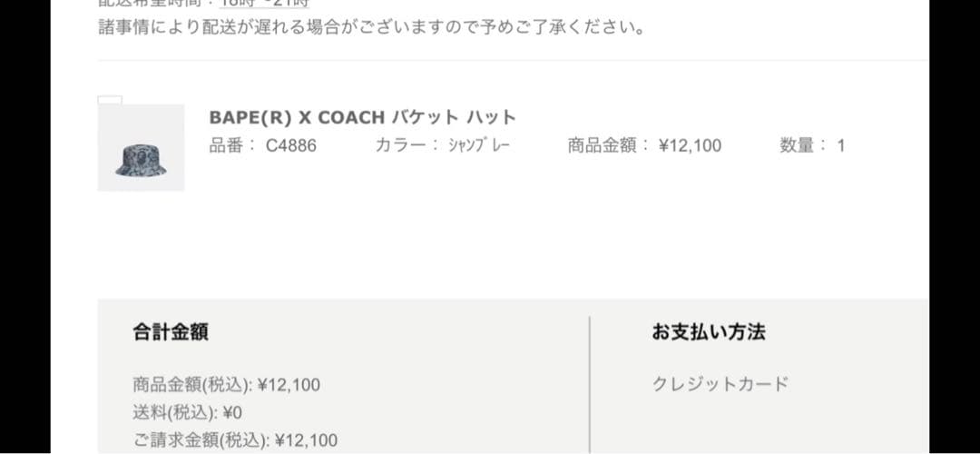Click the クレジットカード payment method text
This screenshot has width=980, height=454.
[720, 384]
